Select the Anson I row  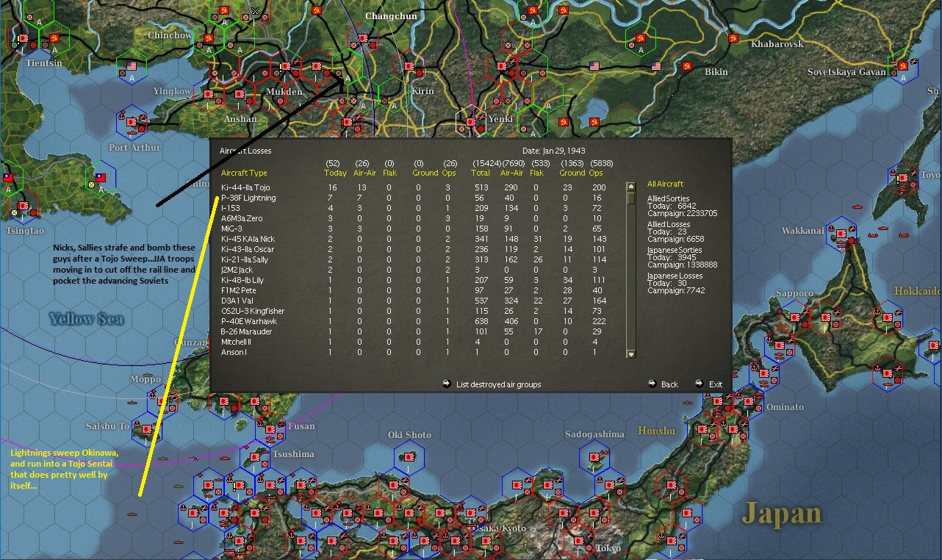point(414,353)
